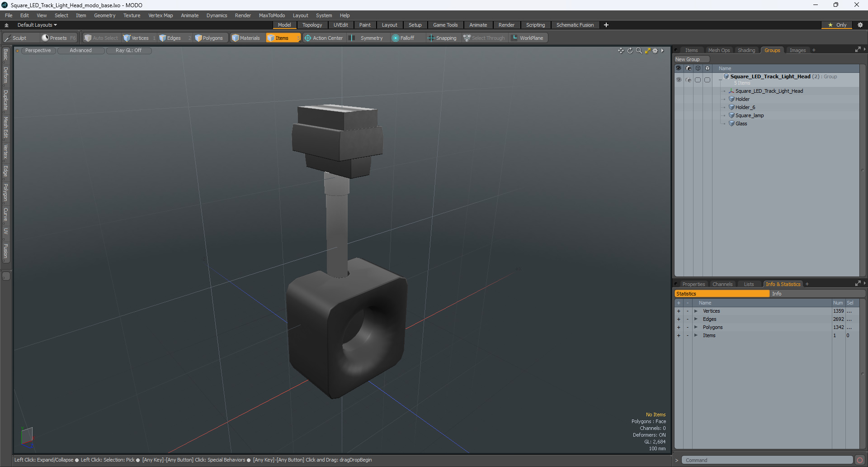Click the Command input field
Viewport: 868px width, 467px height.
point(767,460)
